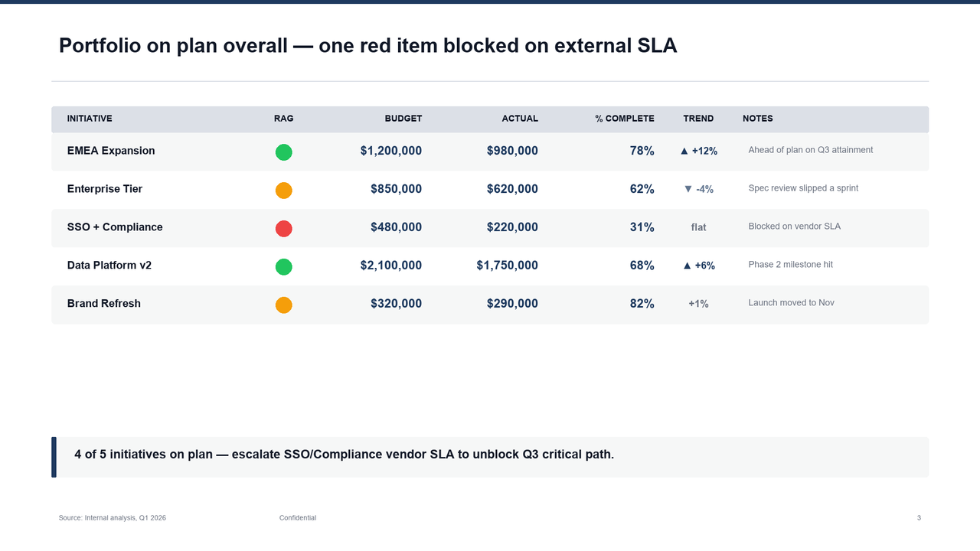
Task: Click the amber RAG dot for Enterprise Tier
Action: (283, 191)
